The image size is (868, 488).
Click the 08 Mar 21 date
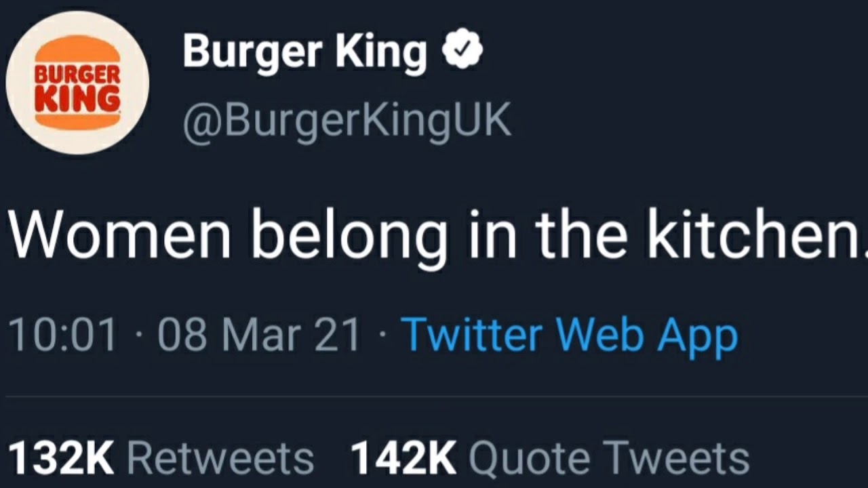(259, 335)
